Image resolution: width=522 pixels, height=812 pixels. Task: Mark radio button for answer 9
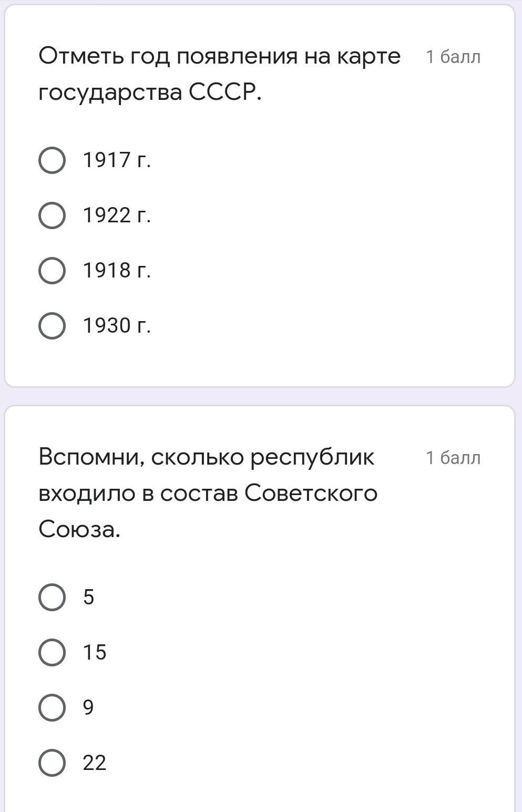pyautogui.click(x=52, y=707)
